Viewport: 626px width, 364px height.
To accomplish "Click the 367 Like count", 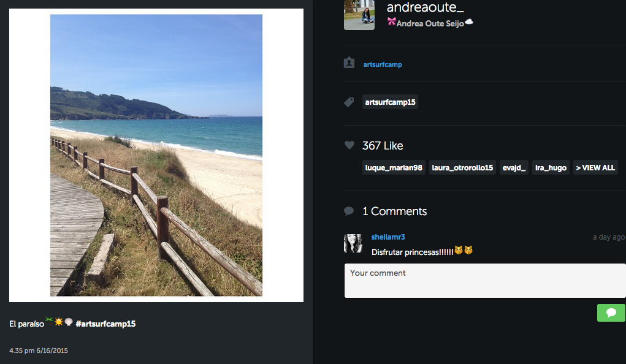I will [383, 146].
